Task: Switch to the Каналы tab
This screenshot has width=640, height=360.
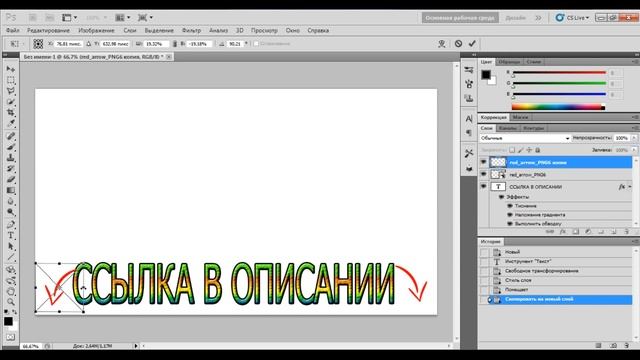Action: [508, 128]
